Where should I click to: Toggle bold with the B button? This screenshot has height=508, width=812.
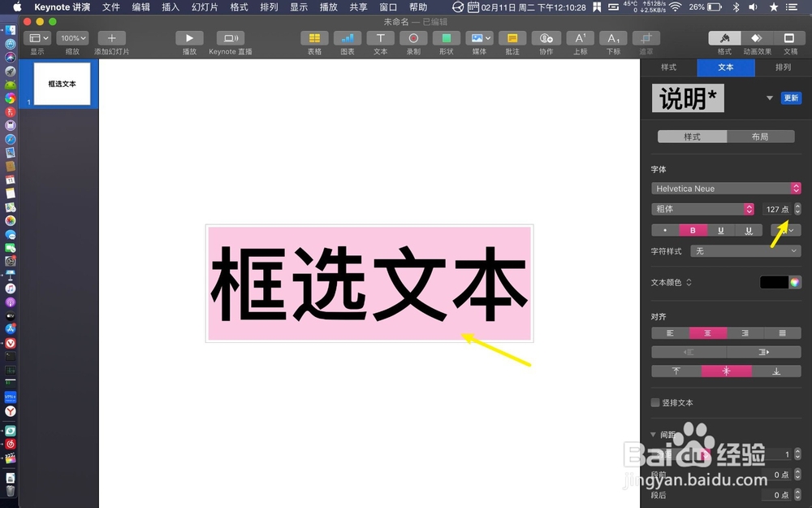693,230
